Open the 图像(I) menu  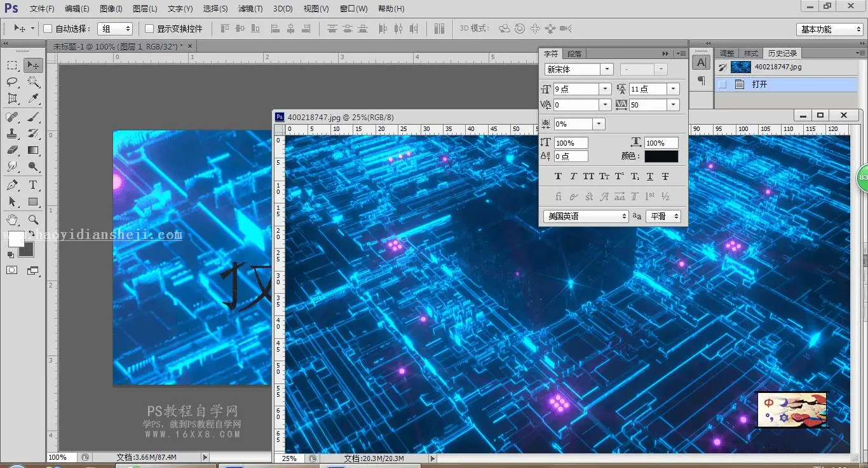click(x=111, y=9)
